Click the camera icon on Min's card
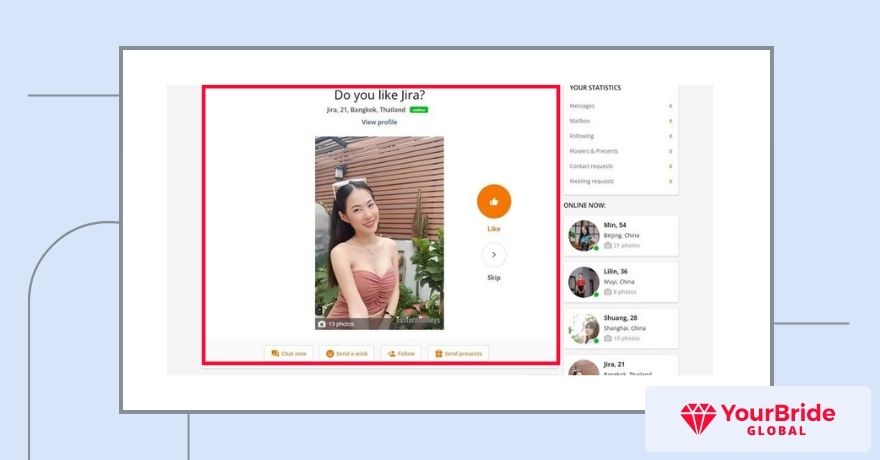 (608, 246)
